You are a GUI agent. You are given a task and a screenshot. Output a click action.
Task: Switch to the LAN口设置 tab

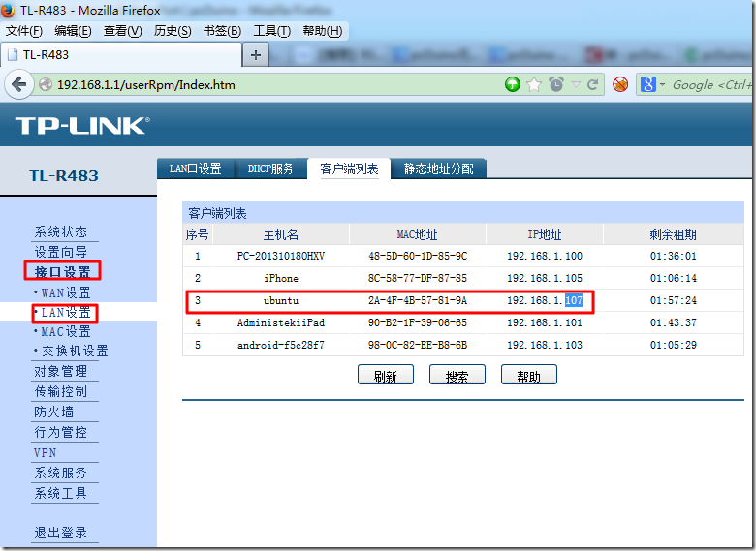[195, 168]
